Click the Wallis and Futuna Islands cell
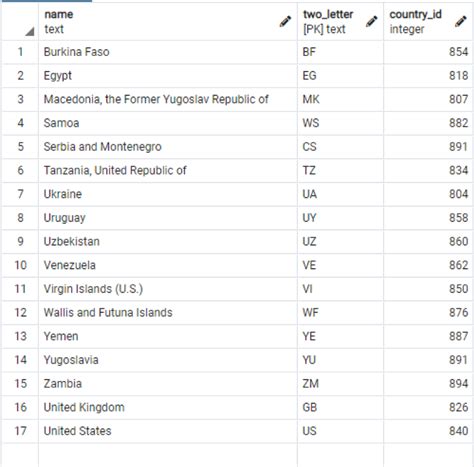Screen dimensions: 474x467 pos(168,313)
